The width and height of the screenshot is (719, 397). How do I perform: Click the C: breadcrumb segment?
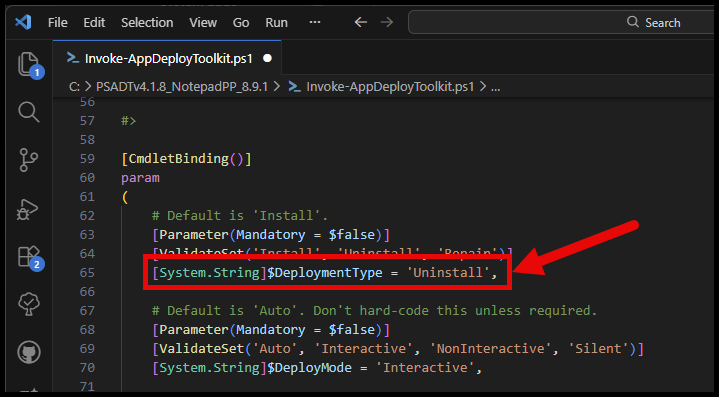click(x=74, y=87)
